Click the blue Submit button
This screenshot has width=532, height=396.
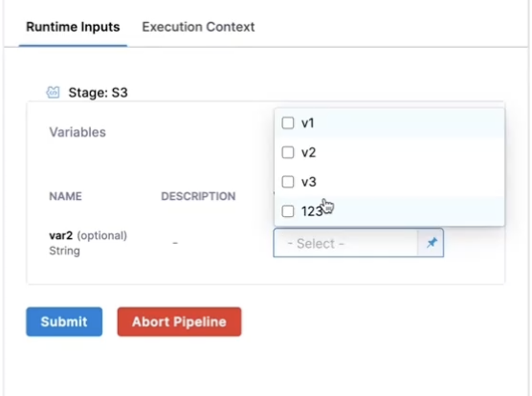pyautogui.click(x=64, y=321)
